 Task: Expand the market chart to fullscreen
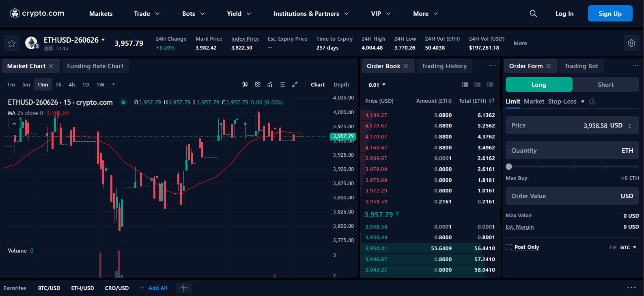(295, 84)
